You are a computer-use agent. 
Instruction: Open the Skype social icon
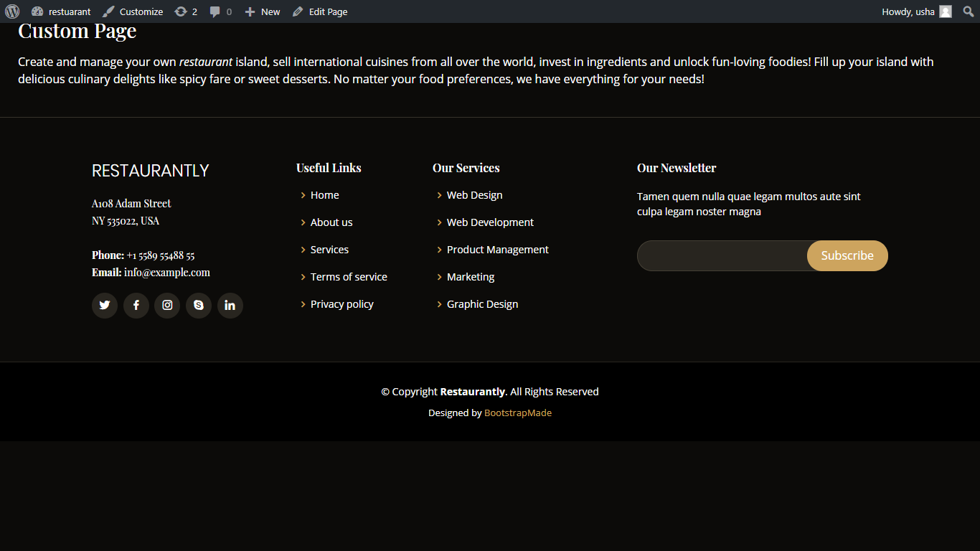199,306
